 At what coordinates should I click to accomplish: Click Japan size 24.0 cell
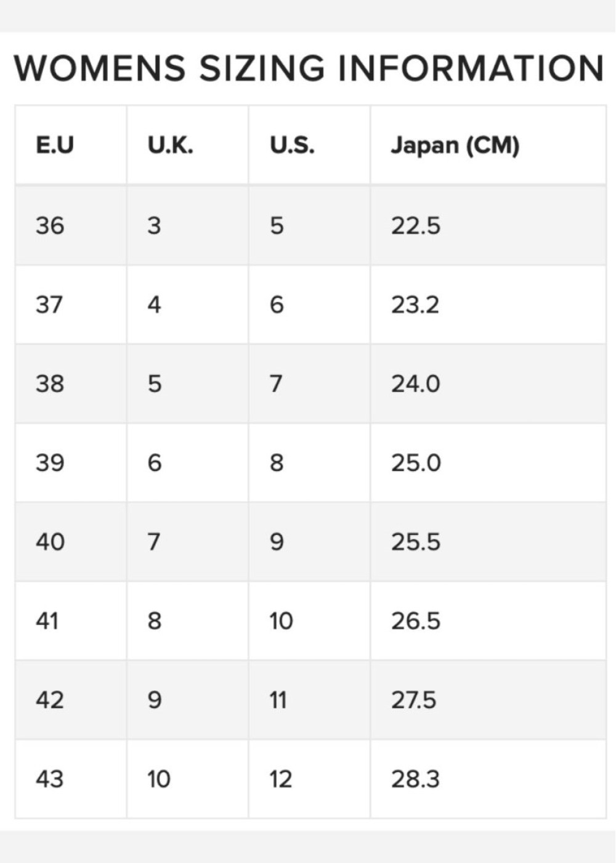pos(416,383)
